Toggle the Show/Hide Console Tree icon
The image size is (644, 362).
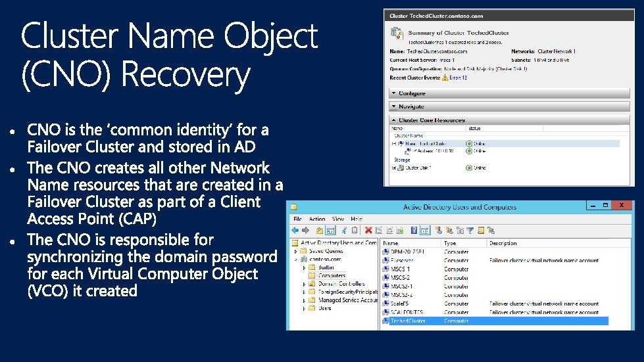click(x=331, y=231)
